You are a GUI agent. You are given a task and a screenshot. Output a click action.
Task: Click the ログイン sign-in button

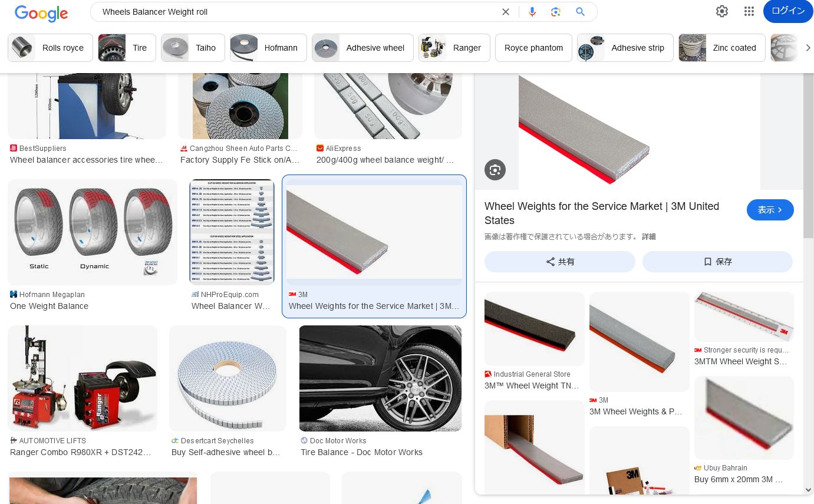788,11
